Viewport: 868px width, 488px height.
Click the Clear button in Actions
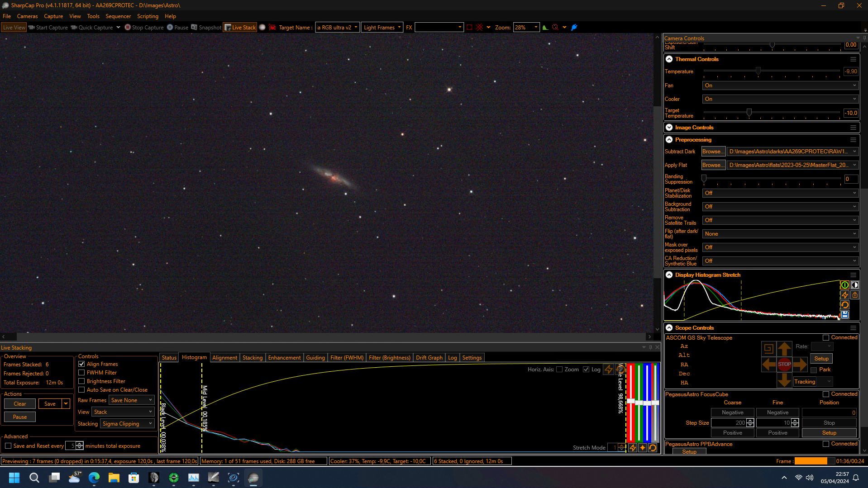[20, 403]
